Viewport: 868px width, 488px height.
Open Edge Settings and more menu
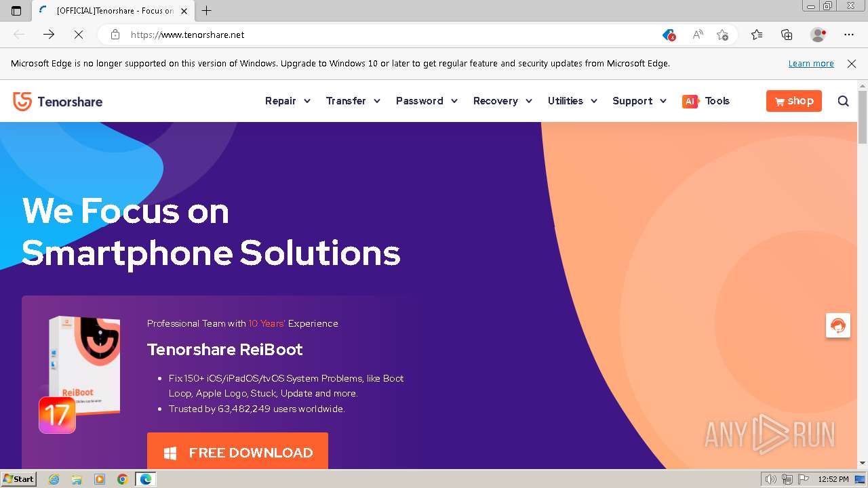849,35
